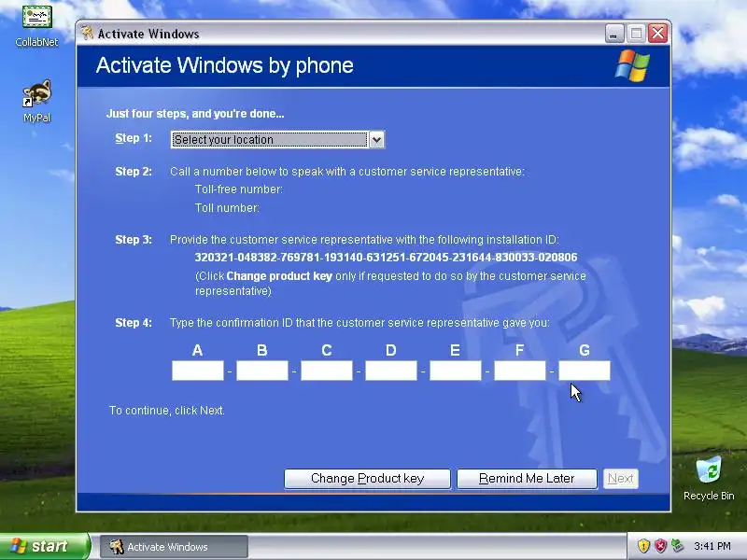The width and height of the screenshot is (747, 560).
Task: Focus confirmation ID field D
Action: click(391, 371)
